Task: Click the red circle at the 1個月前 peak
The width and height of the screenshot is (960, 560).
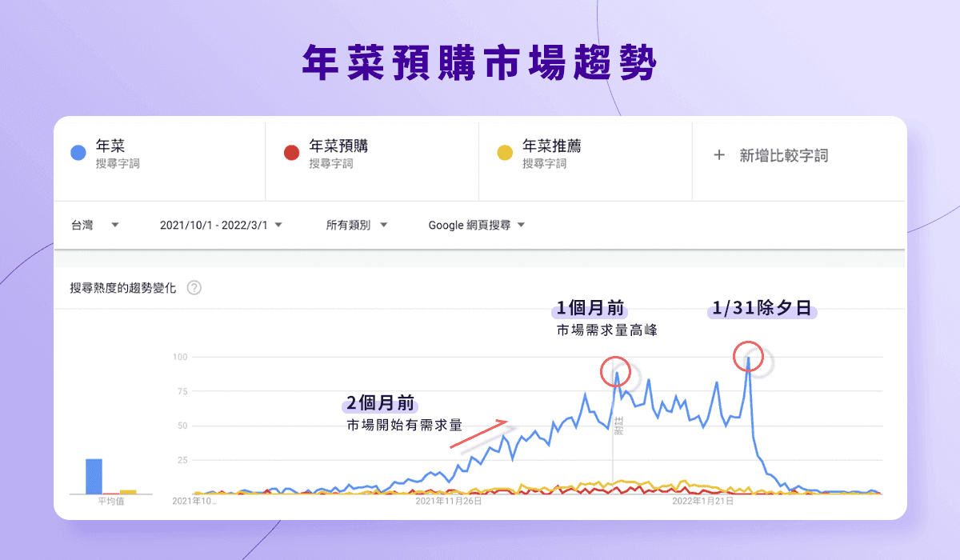Action: [x=616, y=371]
